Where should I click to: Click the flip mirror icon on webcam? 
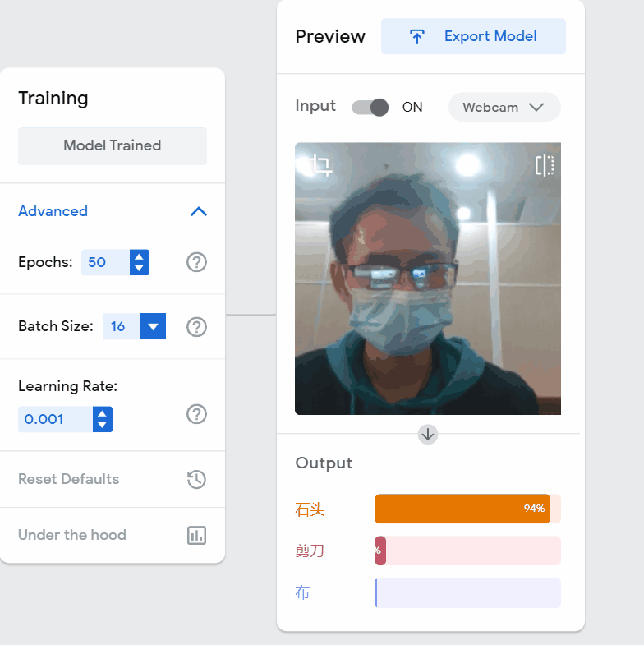click(545, 165)
